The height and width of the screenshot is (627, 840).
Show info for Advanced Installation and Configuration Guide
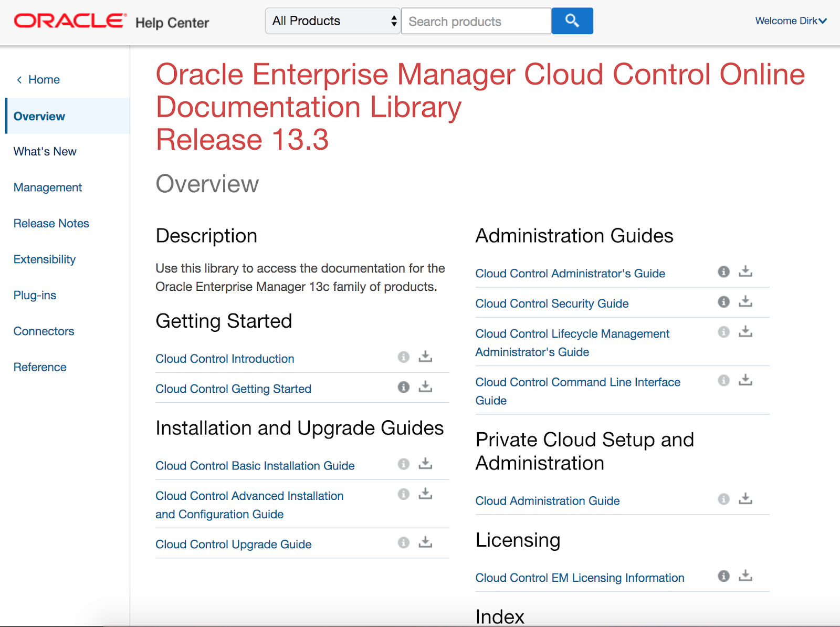(x=403, y=494)
